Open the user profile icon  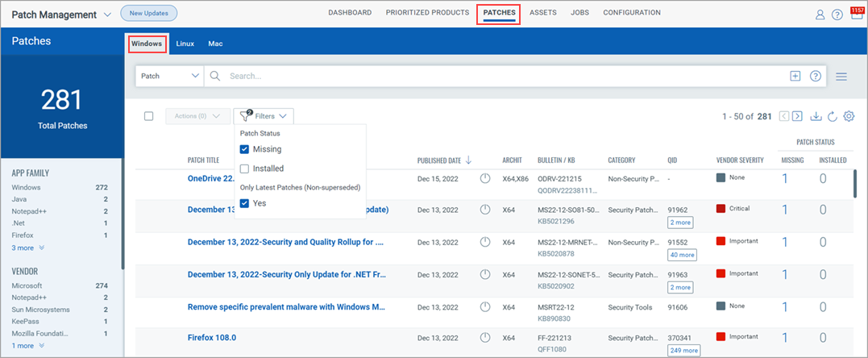820,15
